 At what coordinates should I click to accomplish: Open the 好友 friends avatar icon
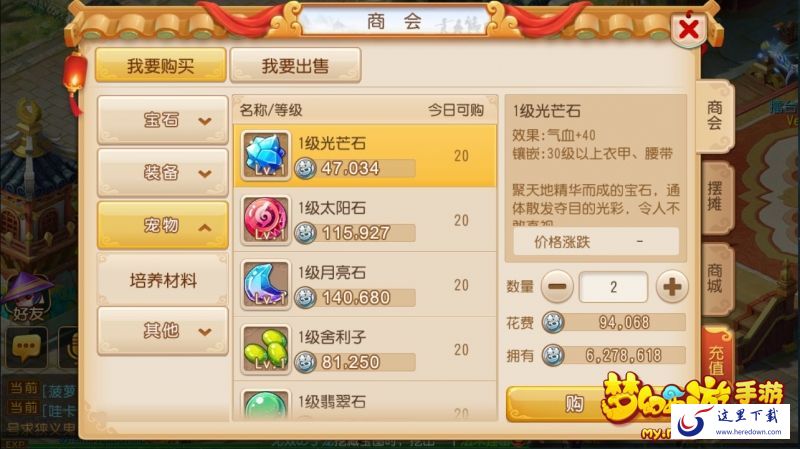pos(28,298)
